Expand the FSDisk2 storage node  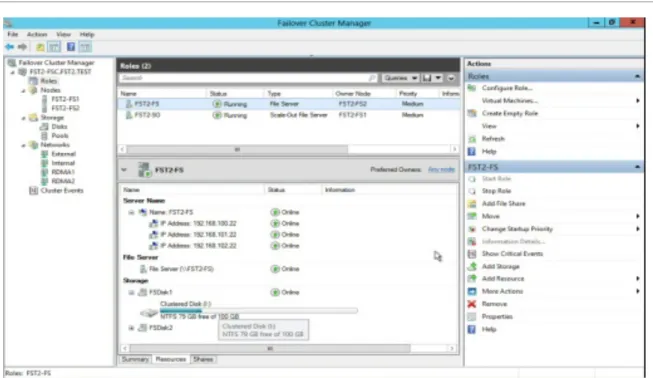pyautogui.click(x=131, y=328)
